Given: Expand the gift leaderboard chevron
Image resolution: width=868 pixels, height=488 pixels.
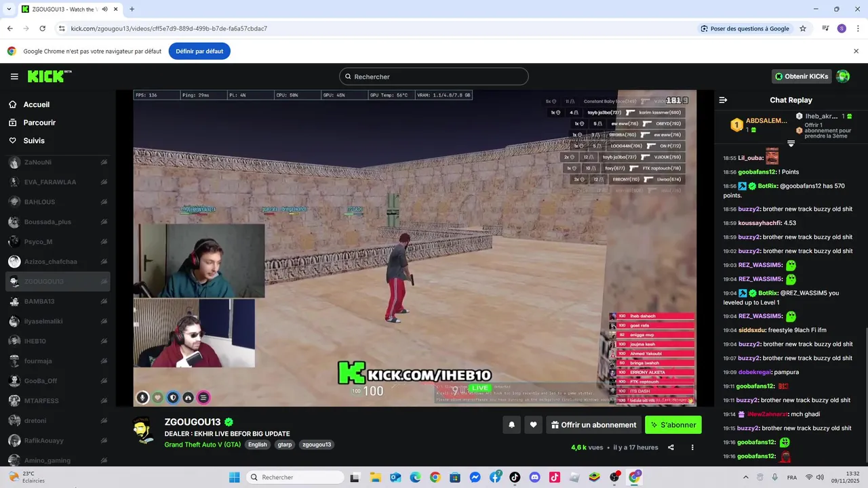Looking at the screenshot, I should 791,144.
